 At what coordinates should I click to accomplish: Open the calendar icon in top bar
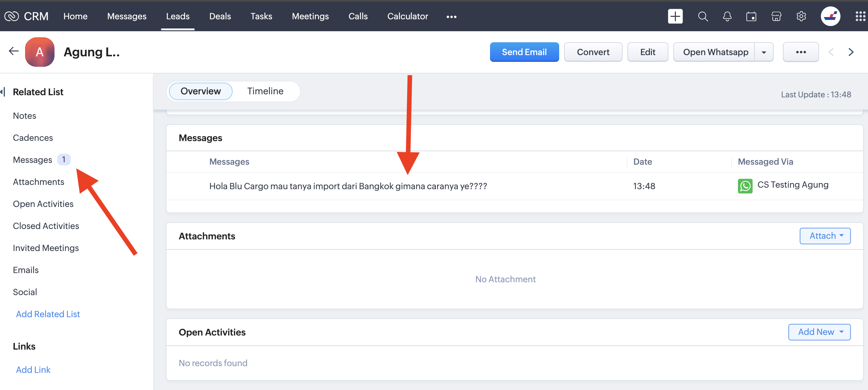(x=751, y=16)
